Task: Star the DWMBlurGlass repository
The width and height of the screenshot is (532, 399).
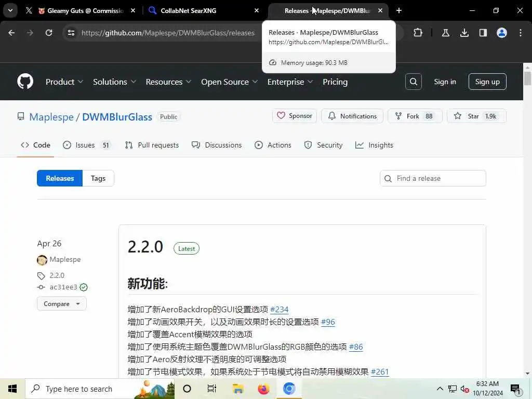Action: point(476,116)
